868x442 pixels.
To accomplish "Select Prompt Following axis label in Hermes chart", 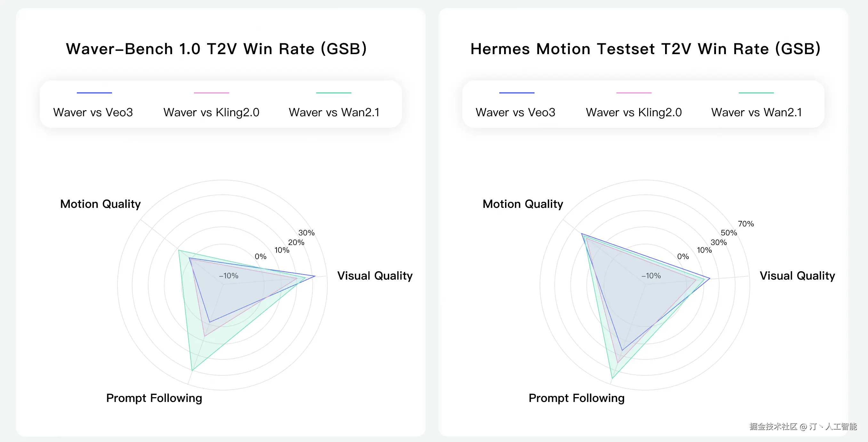I will [x=576, y=398].
